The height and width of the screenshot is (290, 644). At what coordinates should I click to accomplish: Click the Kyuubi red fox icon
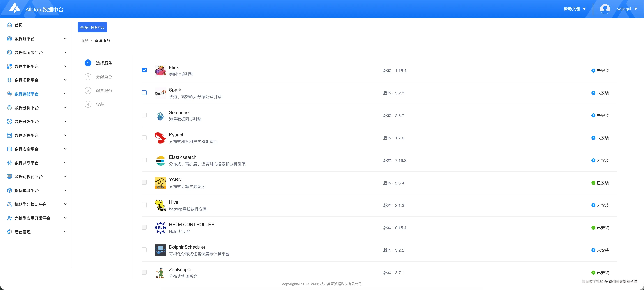(160, 138)
